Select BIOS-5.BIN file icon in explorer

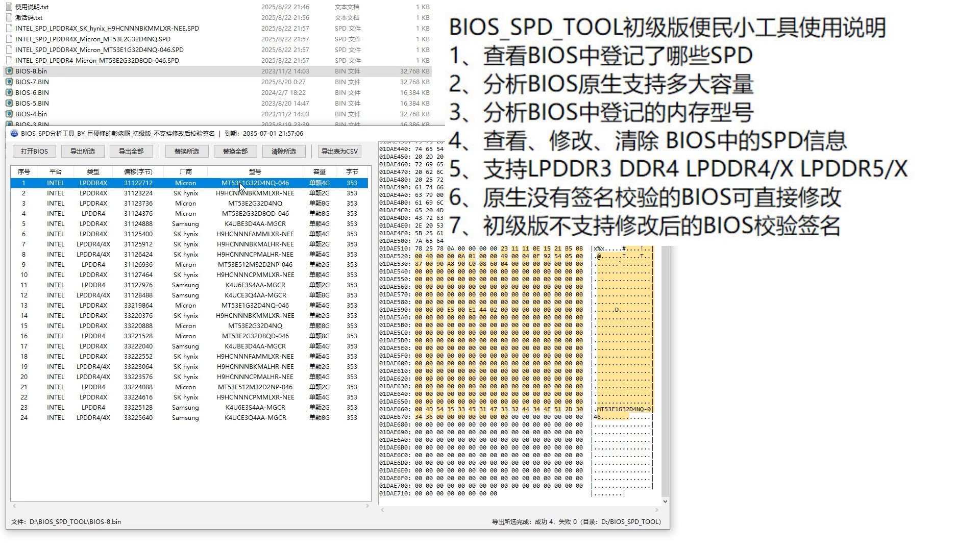pyautogui.click(x=9, y=104)
